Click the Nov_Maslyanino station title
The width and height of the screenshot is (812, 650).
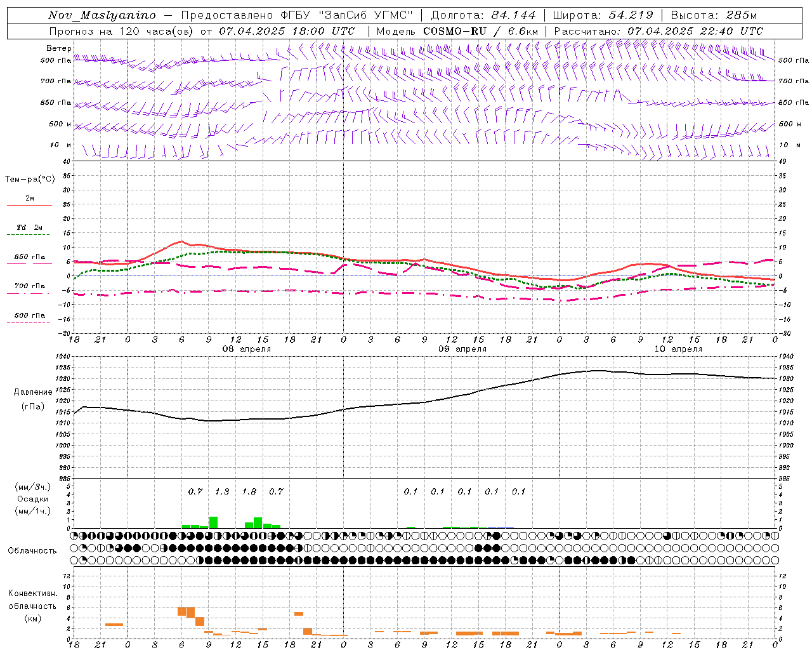point(102,15)
